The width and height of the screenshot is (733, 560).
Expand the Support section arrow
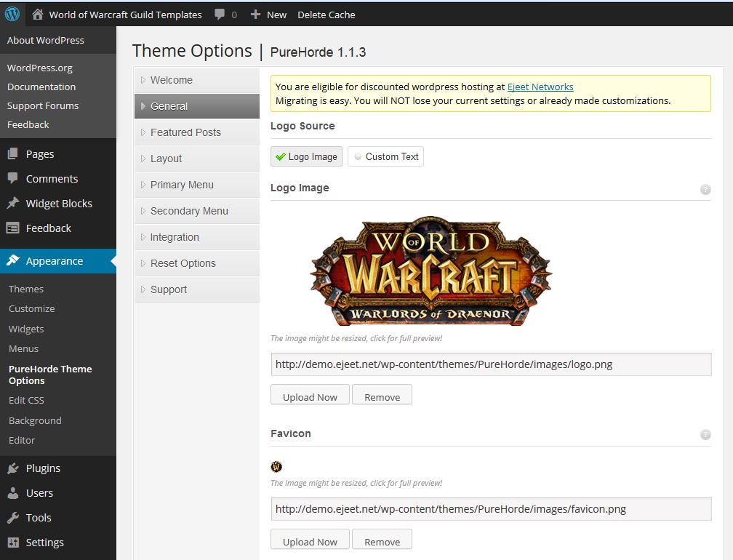[143, 289]
